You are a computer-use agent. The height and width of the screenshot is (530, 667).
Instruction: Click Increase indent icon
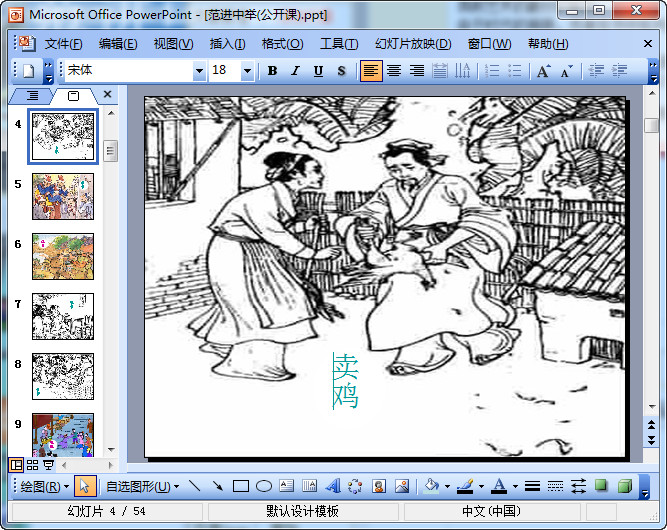pyautogui.click(x=619, y=71)
